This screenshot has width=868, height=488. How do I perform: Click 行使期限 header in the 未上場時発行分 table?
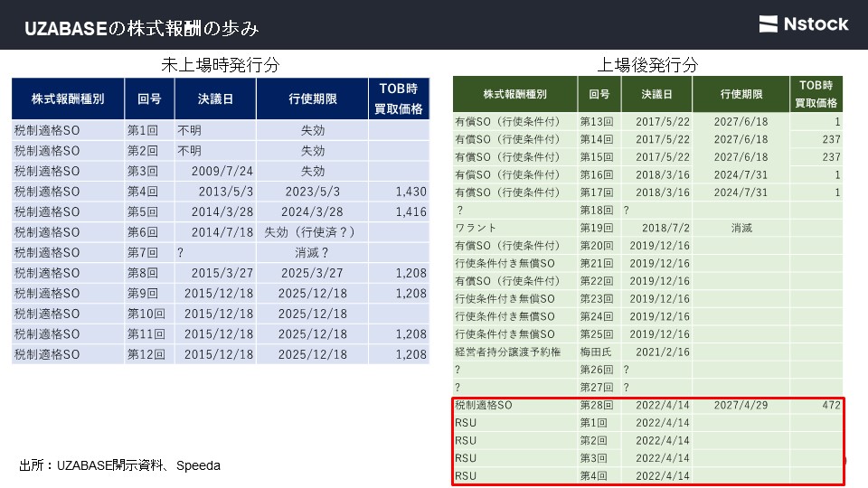313,99
